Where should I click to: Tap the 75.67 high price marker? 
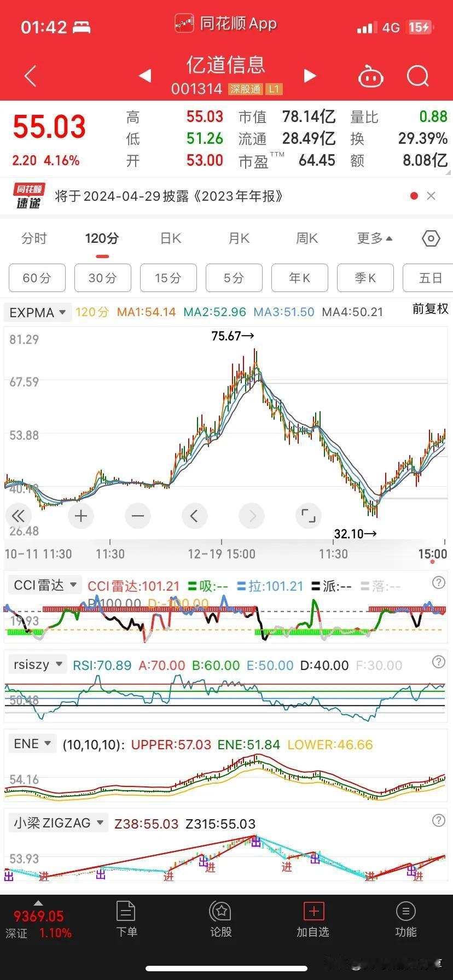click(x=233, y=336)
